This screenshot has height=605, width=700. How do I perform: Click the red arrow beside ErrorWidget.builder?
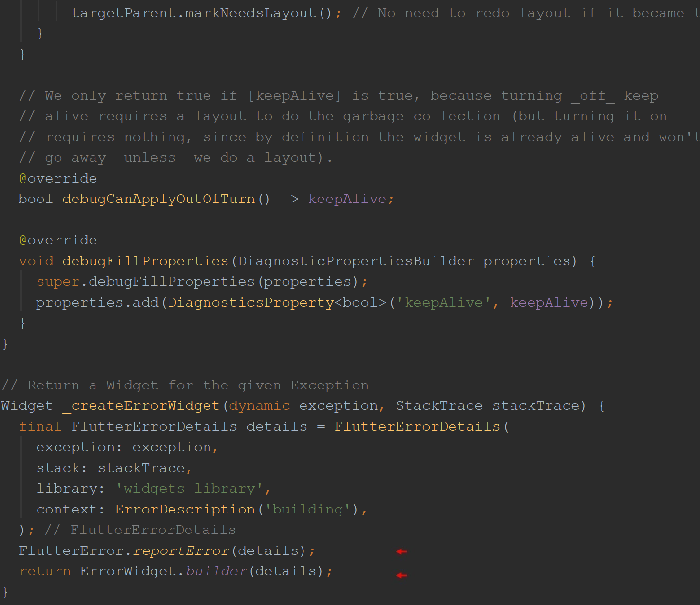click(x=401, y=575)
